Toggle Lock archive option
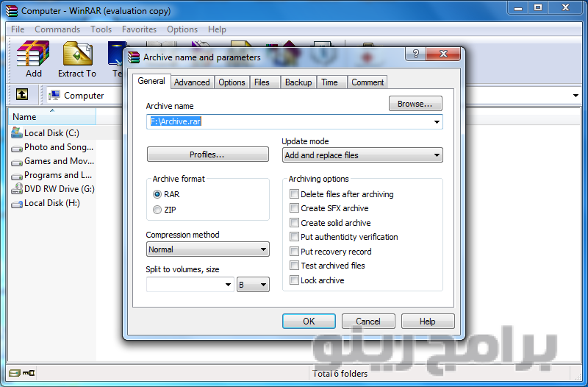The height and width of the screenshot is (387, 588). [294, 280]
